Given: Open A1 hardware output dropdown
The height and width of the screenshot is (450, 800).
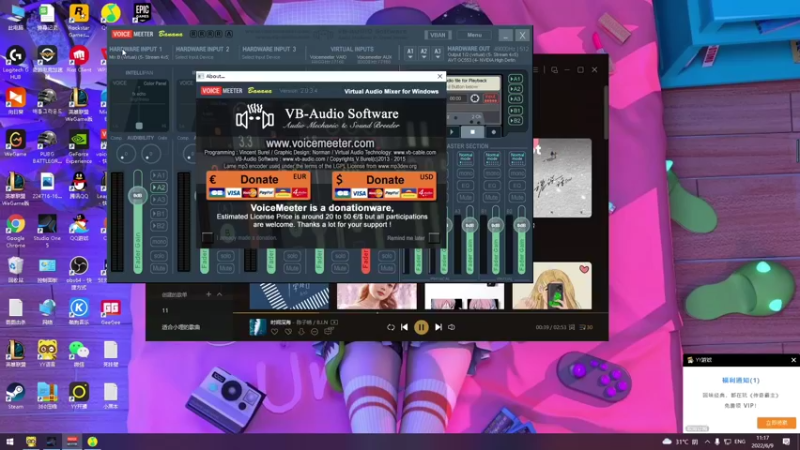Looking at the screenshot, I should click(410, 54).
